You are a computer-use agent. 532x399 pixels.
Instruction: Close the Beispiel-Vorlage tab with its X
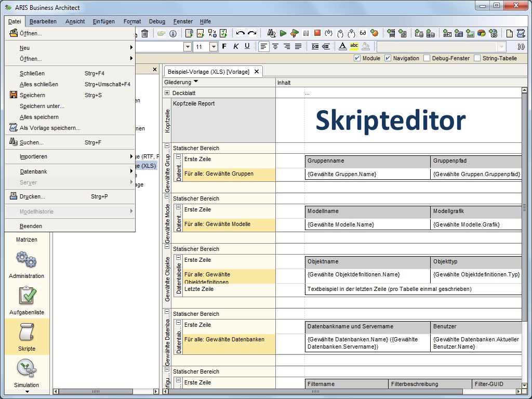(257, 71)
